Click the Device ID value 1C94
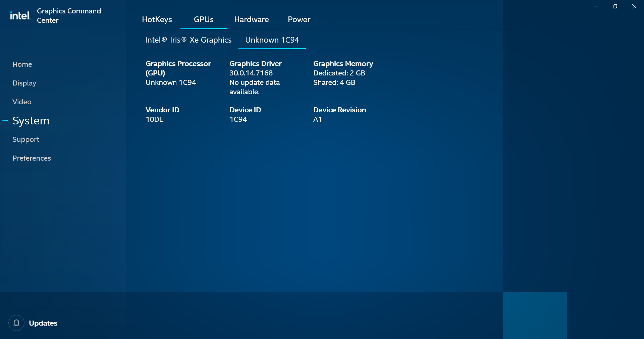 coord(238,119)
